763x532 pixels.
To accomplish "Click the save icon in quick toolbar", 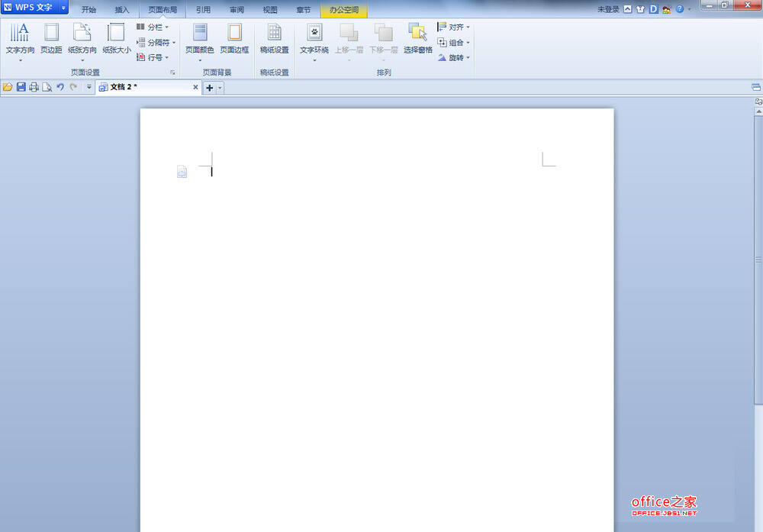I will point(21,87).
